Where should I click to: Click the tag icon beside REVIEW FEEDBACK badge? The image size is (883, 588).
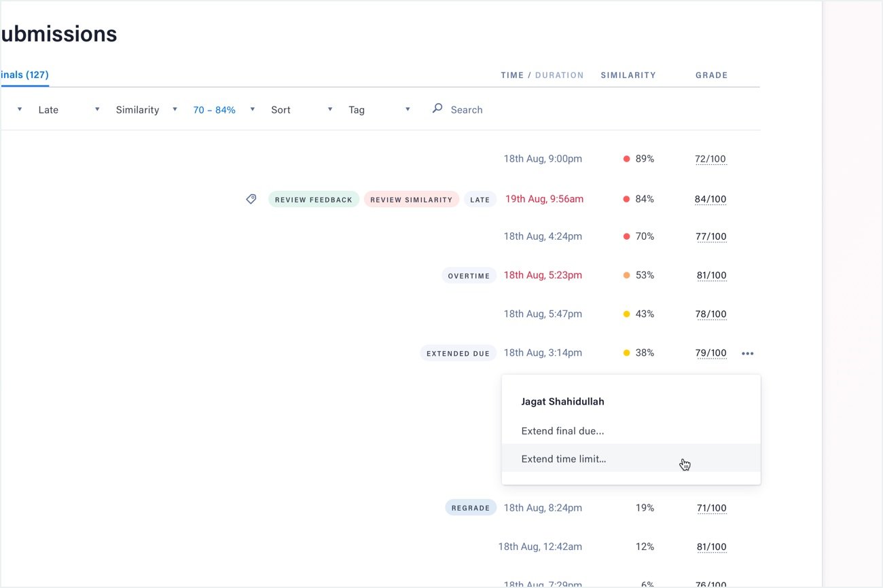tap(251, 199)
